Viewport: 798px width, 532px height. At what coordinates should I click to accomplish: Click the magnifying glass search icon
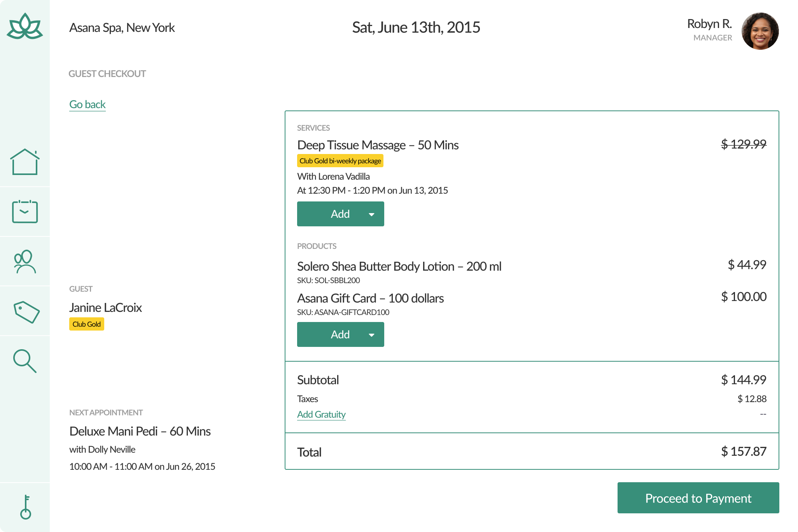pyautogui.click(x=25, y=361)
